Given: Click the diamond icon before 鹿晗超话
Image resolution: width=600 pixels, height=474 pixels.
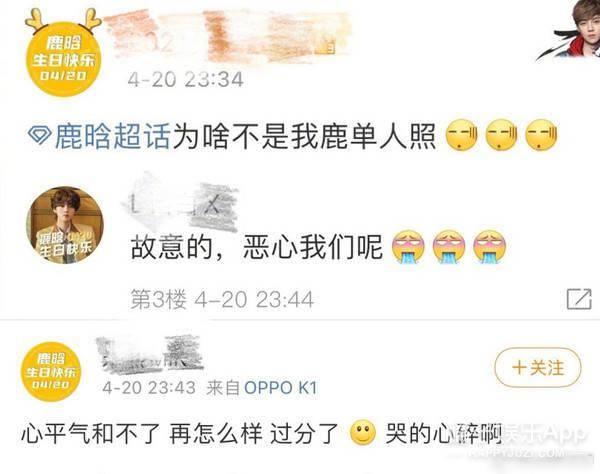Looking at the screenshot, I should point(40,135).
